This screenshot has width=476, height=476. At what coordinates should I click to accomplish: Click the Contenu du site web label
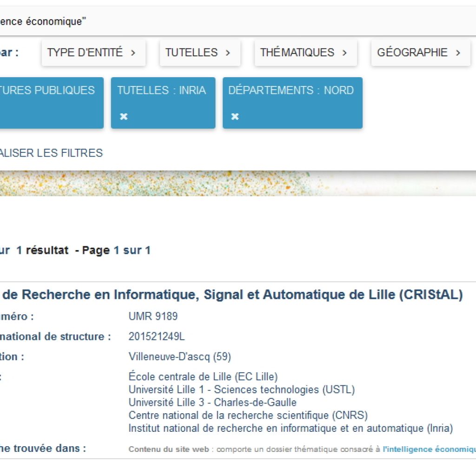169,449
